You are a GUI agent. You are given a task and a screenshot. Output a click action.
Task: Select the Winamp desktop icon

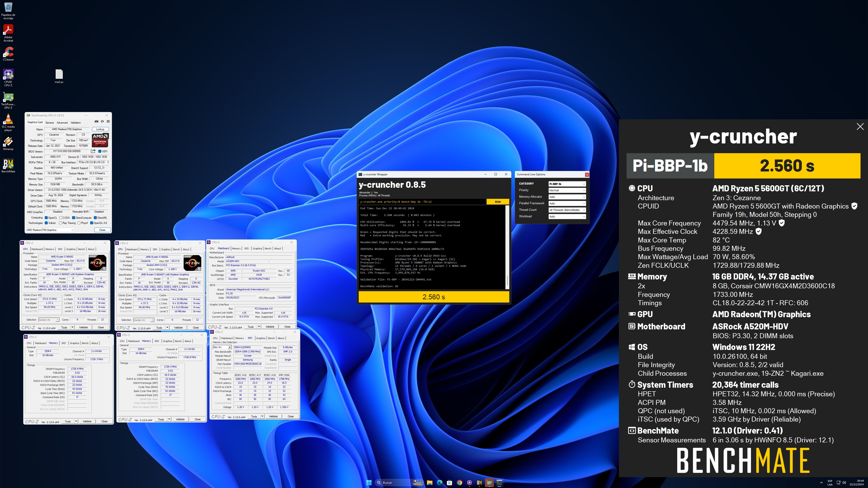click(8, 143)
